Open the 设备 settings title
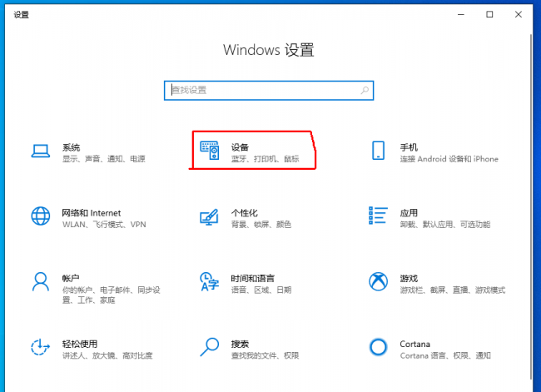The height and width of the screenshot is (392, 541). point(240,147)
